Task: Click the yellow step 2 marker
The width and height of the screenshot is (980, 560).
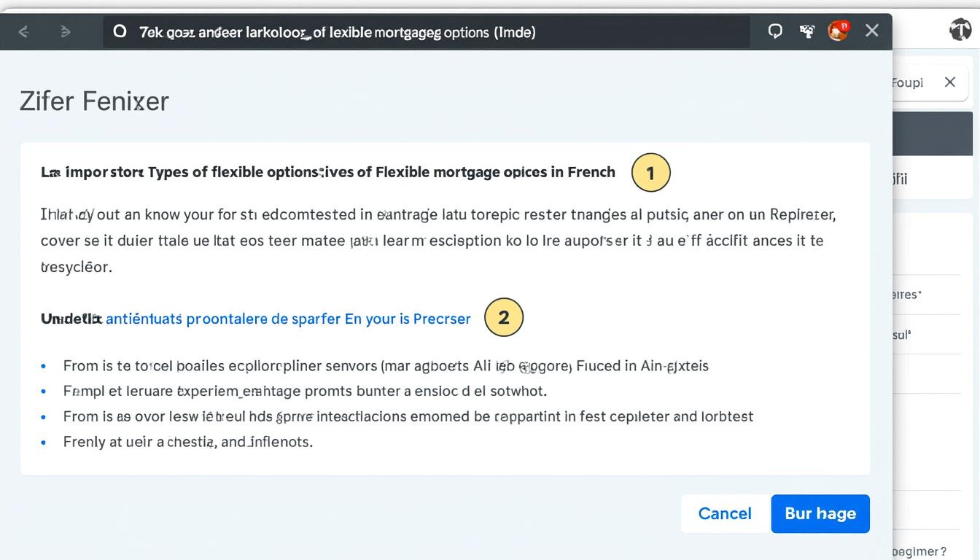Action: click(x=503, y=318)
